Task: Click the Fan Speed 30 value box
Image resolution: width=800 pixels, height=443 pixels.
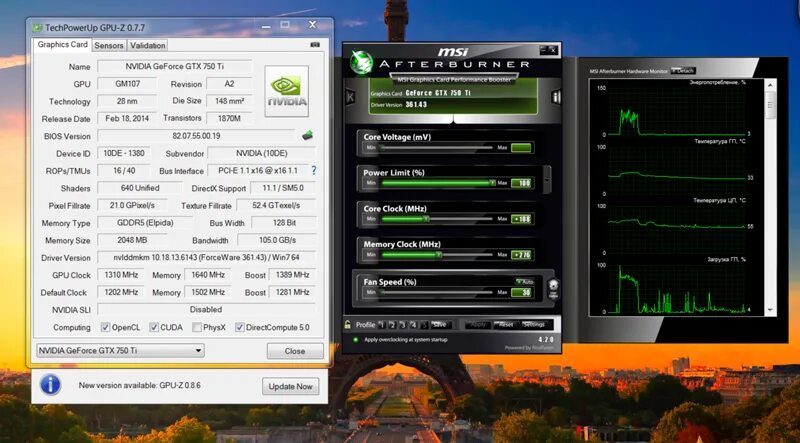Action: tap(521, 292)
